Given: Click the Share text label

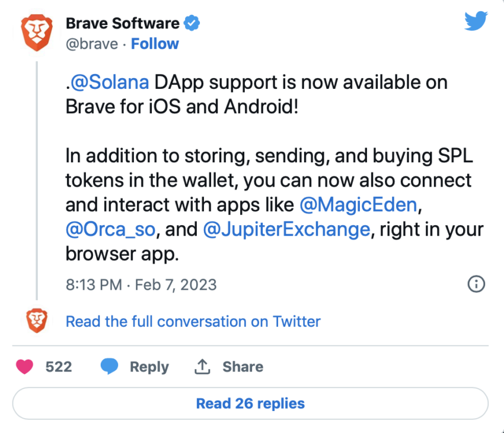Looking at the screenshot, I should coord(243,367).
